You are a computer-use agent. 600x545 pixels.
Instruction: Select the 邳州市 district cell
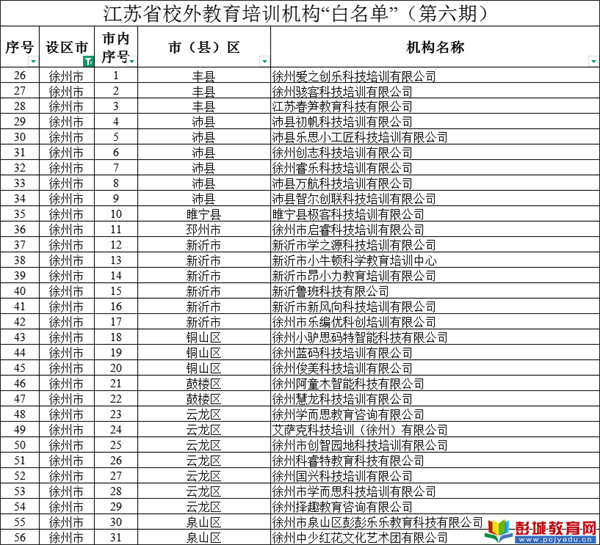(204, 229)
